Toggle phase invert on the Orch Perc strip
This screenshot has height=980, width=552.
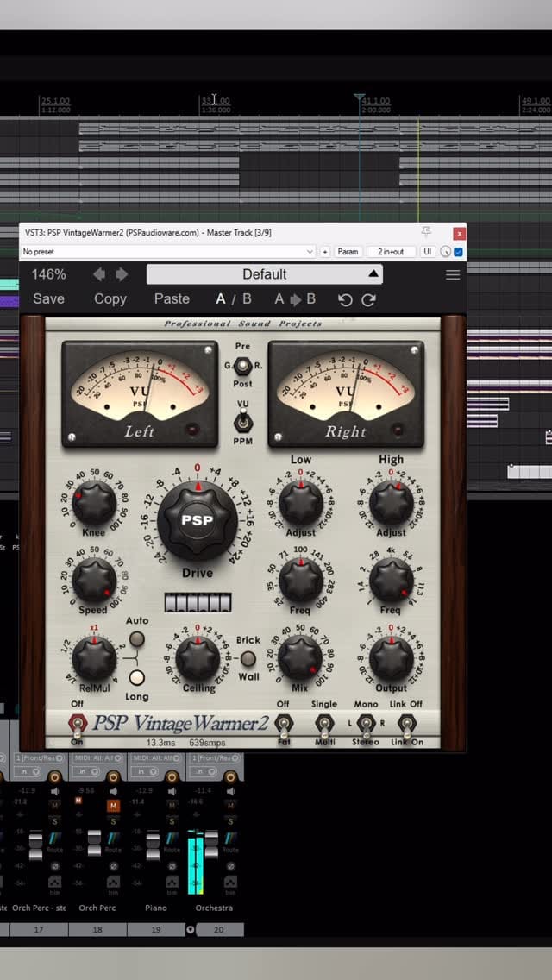tap(113, 866)
